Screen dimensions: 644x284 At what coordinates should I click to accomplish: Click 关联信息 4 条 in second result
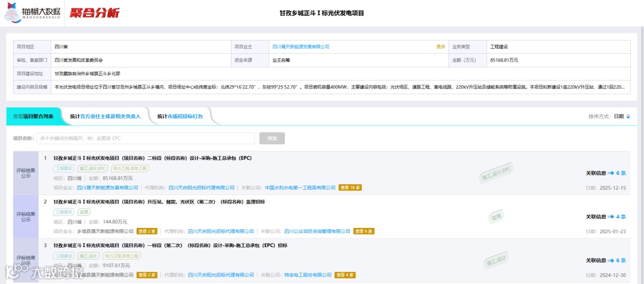[x=606, y=217]
